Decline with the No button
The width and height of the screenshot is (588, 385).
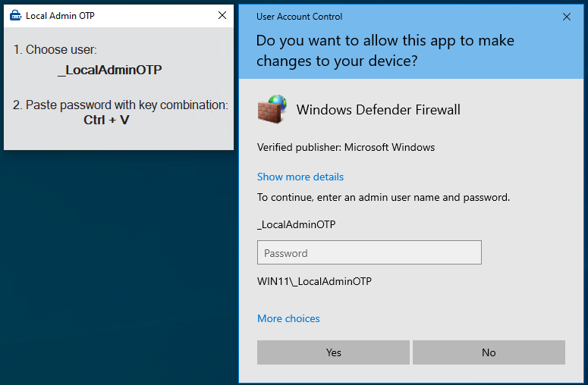pos(489,352)
